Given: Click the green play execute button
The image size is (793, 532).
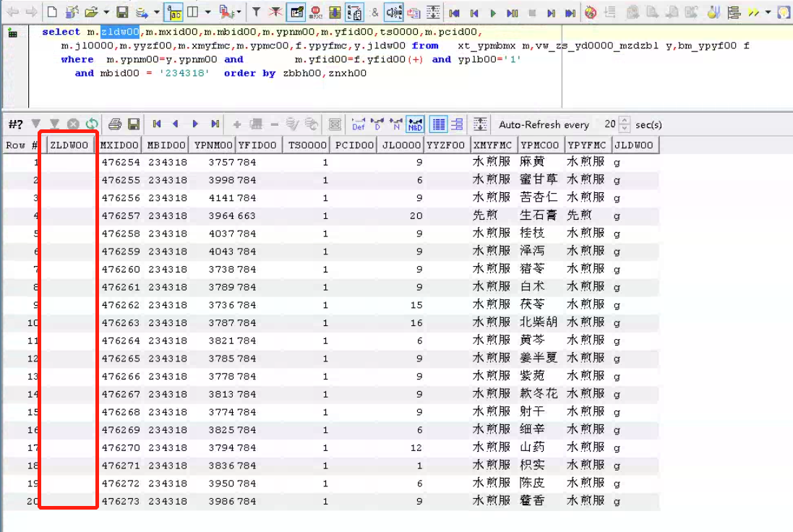Looking at the screenshot, I should point(493,12).
